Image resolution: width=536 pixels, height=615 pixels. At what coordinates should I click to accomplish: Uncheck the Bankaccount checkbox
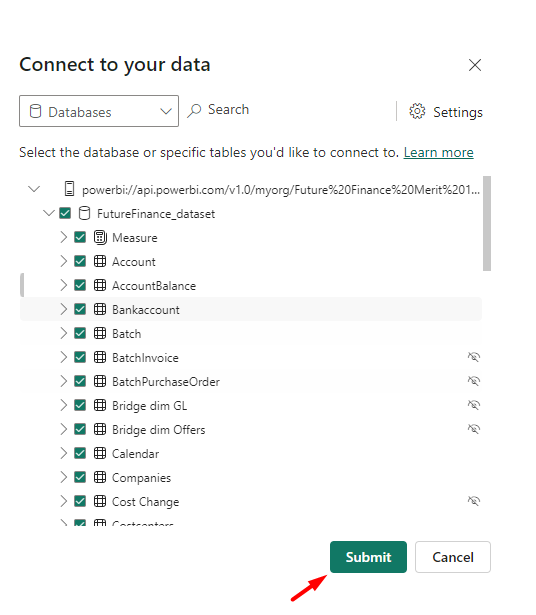[x=80, y=309]
